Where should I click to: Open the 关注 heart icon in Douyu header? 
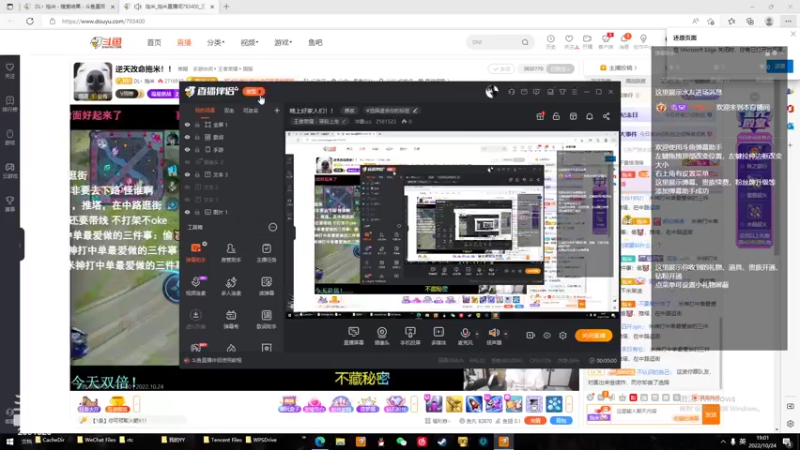pos(569,42)
